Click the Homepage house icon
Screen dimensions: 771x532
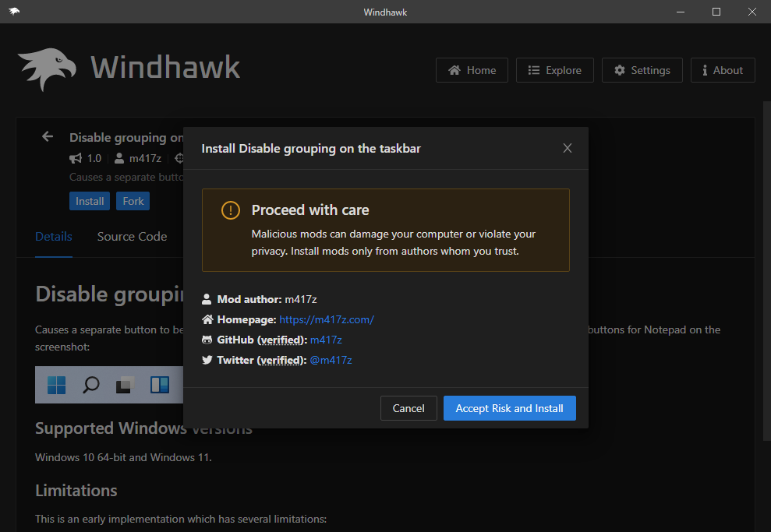coord(207,320)
